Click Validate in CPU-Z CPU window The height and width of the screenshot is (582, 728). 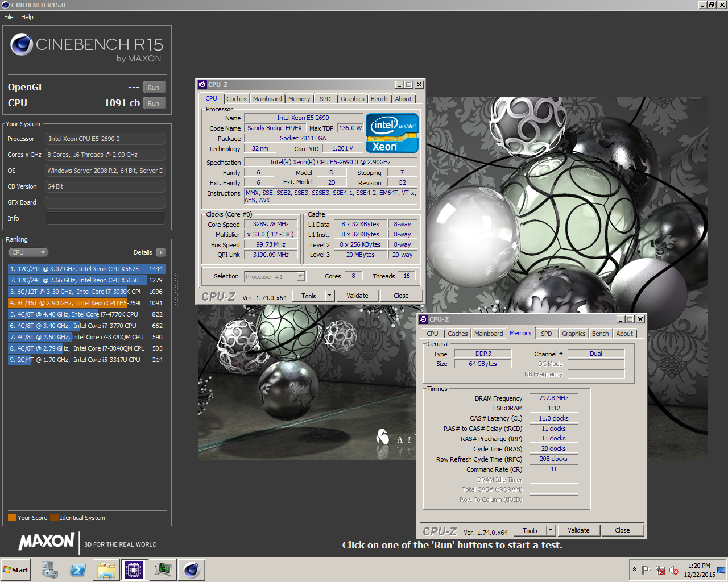point(357,296)
